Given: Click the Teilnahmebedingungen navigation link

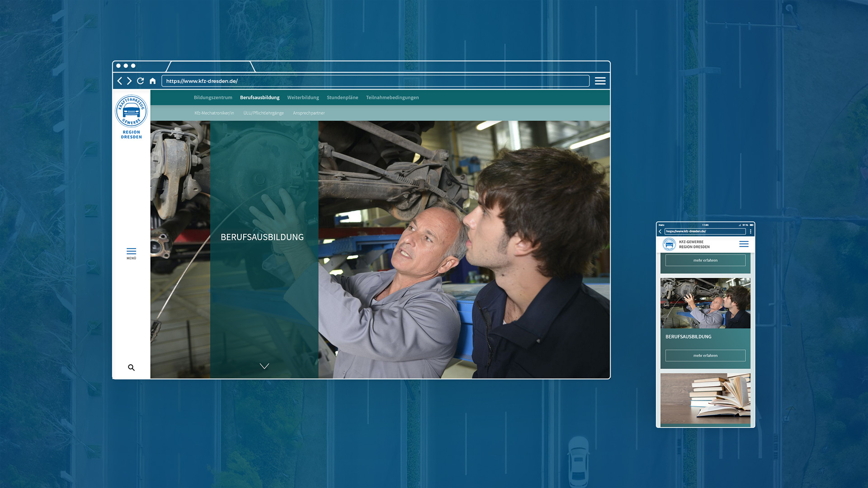Looking at the screenshot, I should pyautogui.click(x=392, y=98).
